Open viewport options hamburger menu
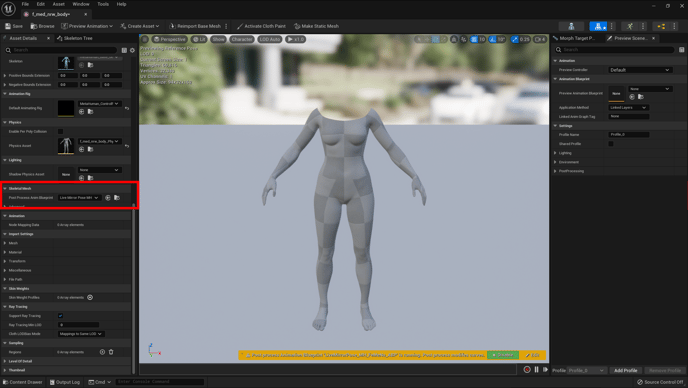This screenshot has width=688, height=388. (145, 39)
